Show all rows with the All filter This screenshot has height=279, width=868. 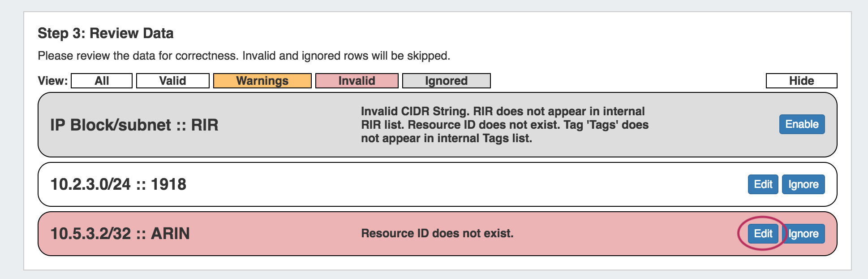[102, 81]
